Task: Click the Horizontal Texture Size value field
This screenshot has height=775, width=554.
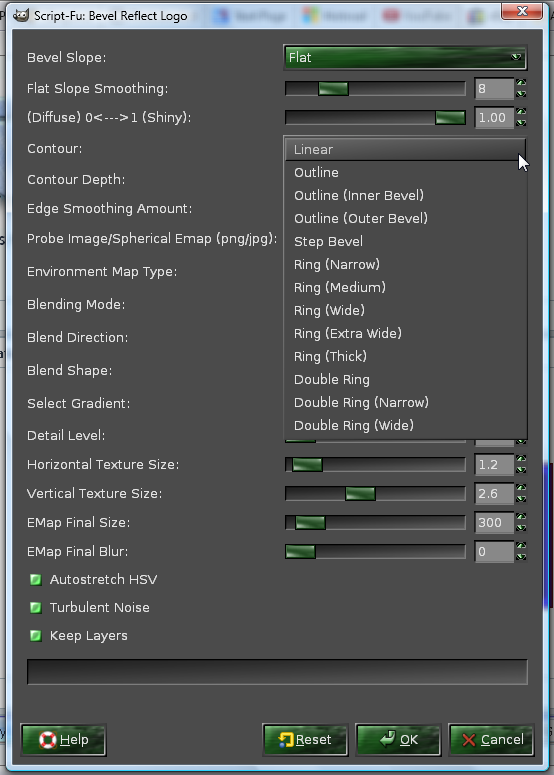Action: click(494, 465)
